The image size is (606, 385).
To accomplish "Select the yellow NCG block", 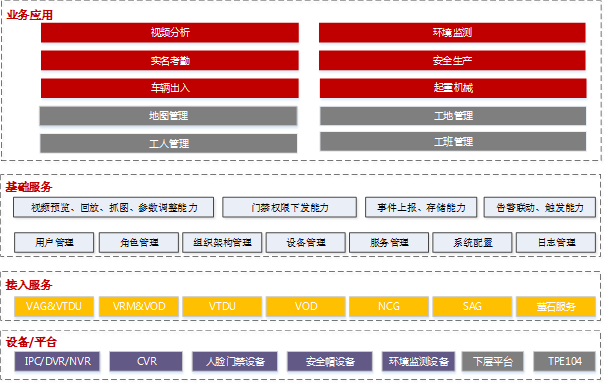I will click(x=389, y=307).
